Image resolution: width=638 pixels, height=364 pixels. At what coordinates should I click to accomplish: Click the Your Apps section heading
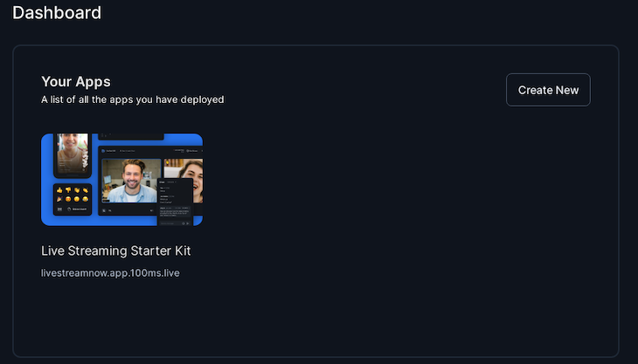(76, 82)
